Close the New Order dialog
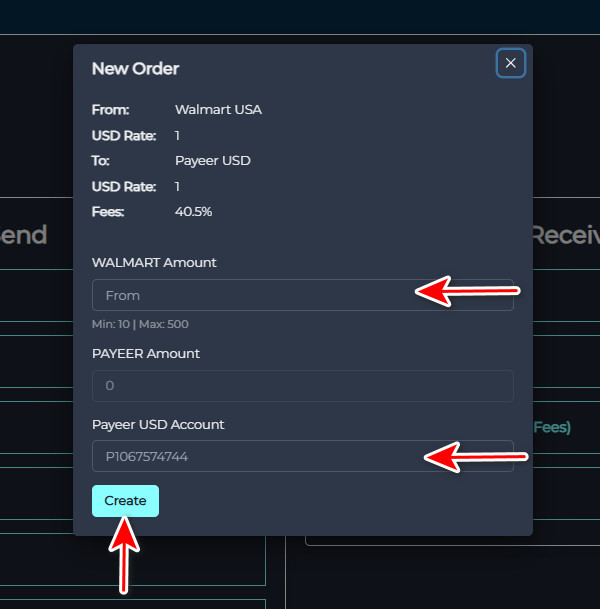The height and width of the screenshot is (609, 600). click(510, 63)
